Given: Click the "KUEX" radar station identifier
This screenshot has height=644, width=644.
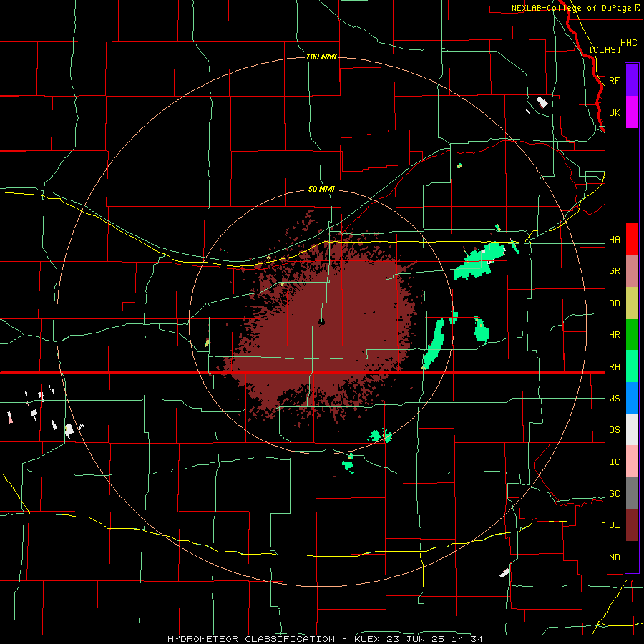Looking at the screenshot, I should [369, 639].
